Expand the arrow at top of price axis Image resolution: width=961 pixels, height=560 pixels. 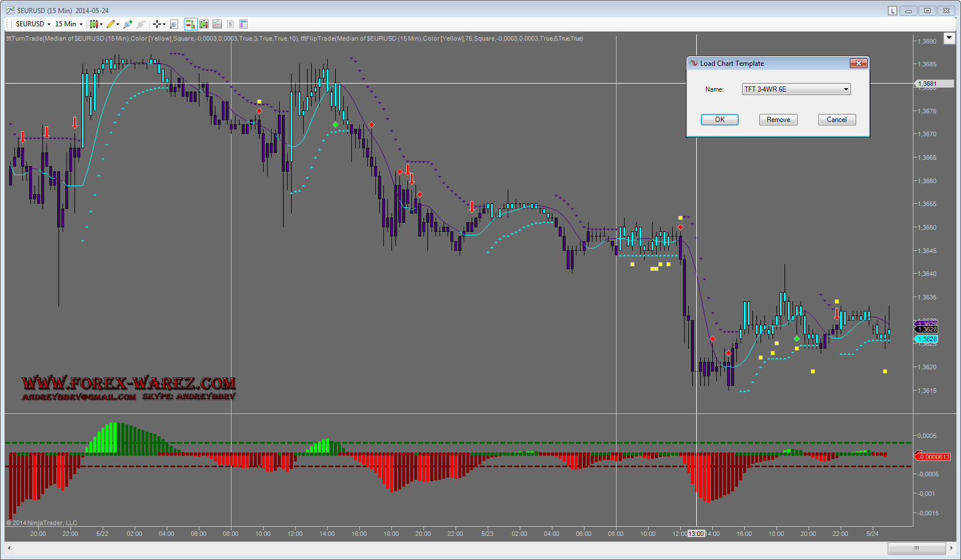click(x=949, y=38)
